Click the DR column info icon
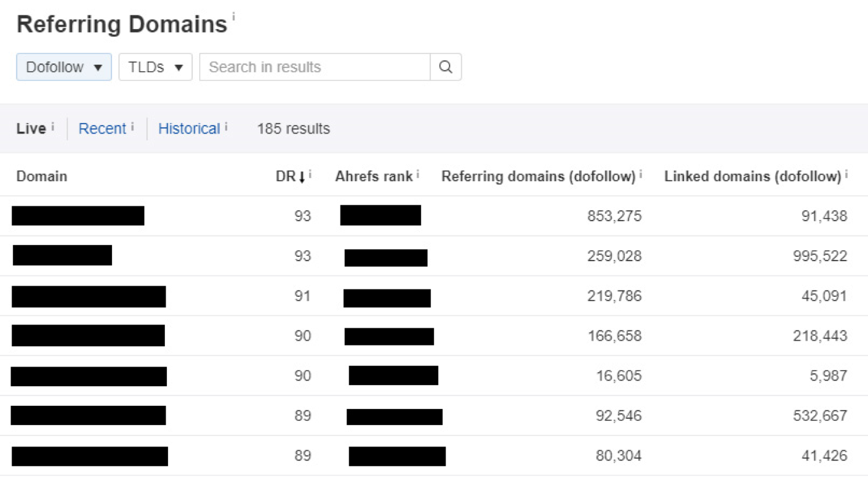The image size is (868, 478). (x=310, y=174)
